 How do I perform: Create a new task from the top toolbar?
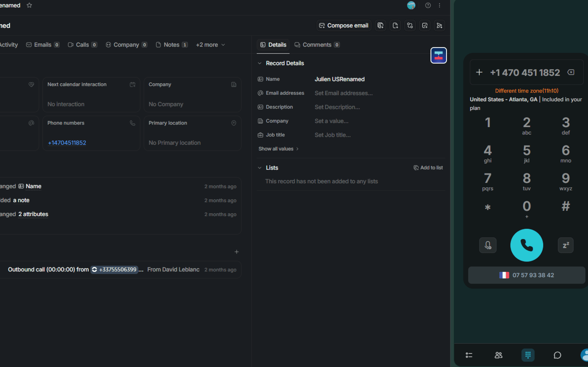tap(424, 25)
